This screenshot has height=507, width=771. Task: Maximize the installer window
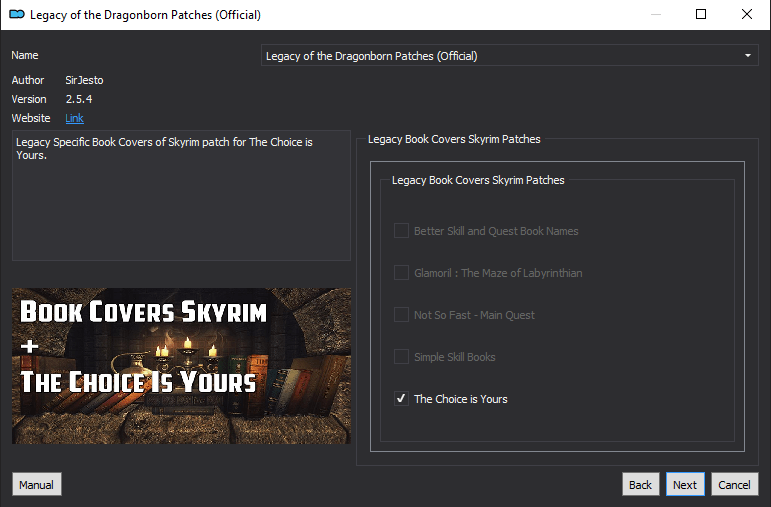[x=701, y=14]
